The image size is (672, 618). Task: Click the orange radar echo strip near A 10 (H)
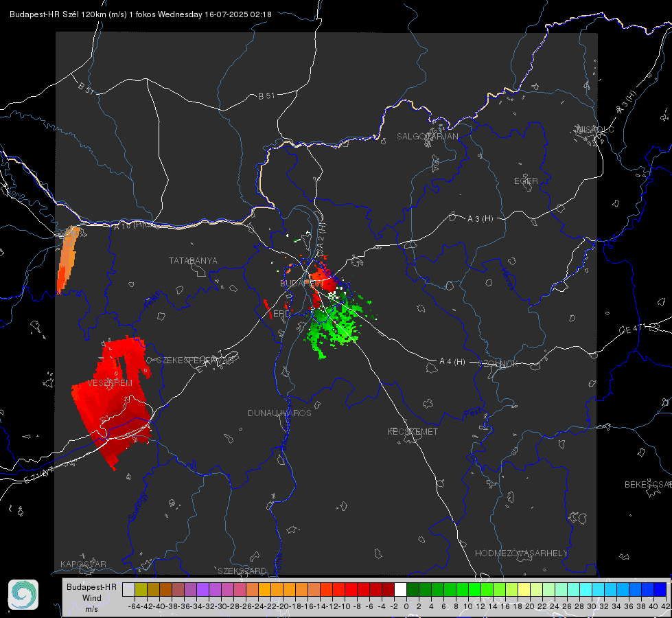coord(67,260)
